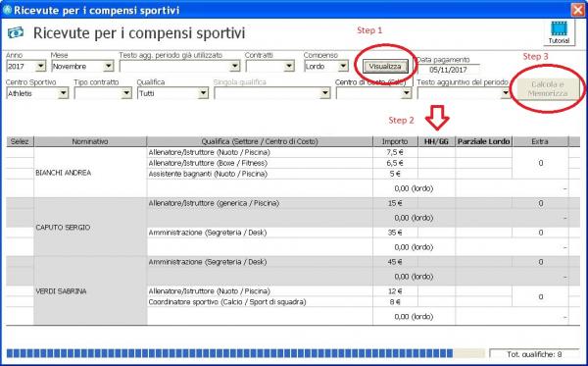588x366 pixels.
Task: Click the 12 € importo value
Action: click(x=395, y=290)
